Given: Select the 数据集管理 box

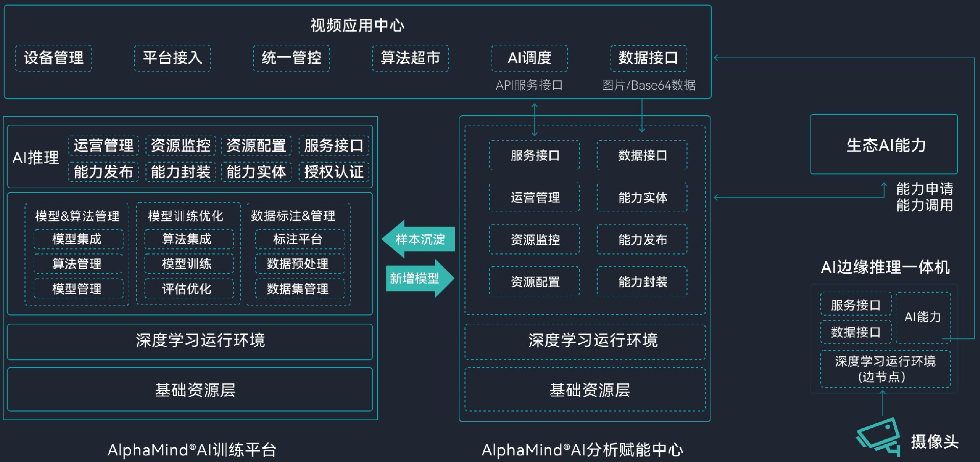Looking at the screenshot, I should tap(300, 289).
